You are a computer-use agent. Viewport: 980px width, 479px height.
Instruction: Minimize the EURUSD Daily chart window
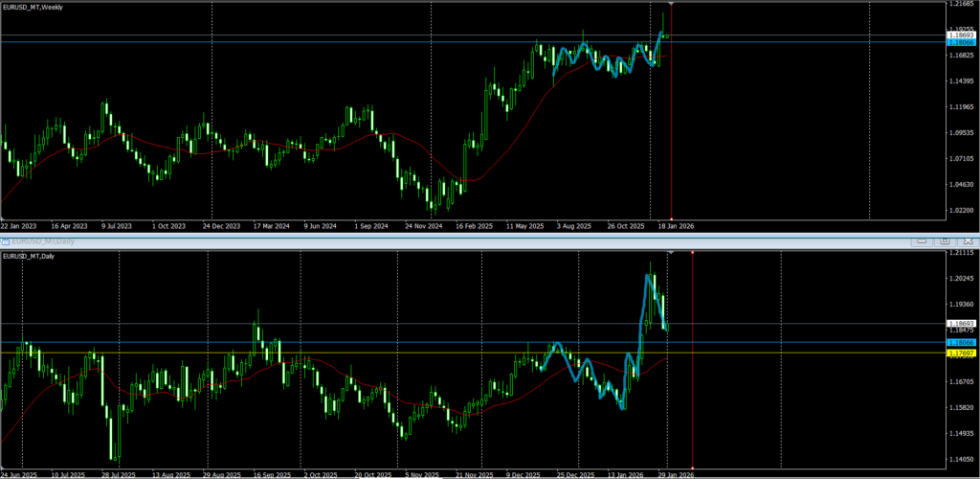click(x=923, y=241)
